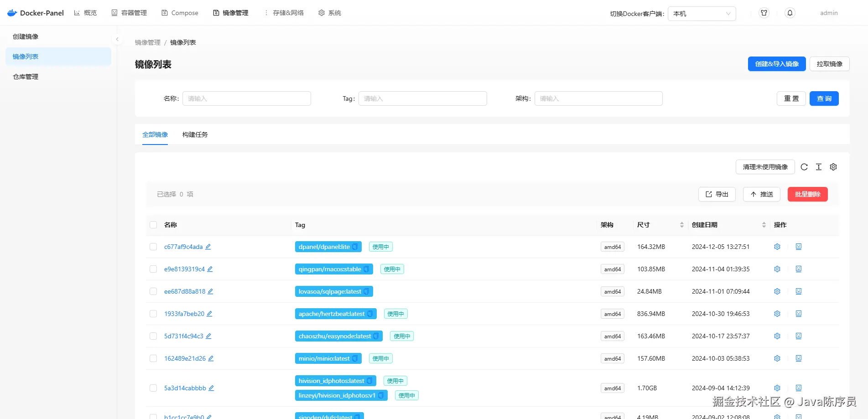Check the box for 1933fa7beb20

click(x=153, y=314)
